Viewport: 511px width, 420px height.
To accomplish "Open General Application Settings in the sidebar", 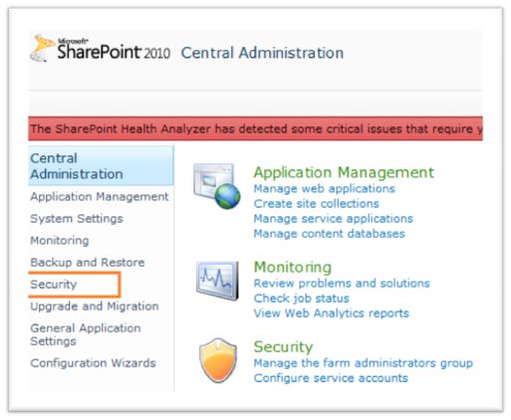I will pos(86,334).
